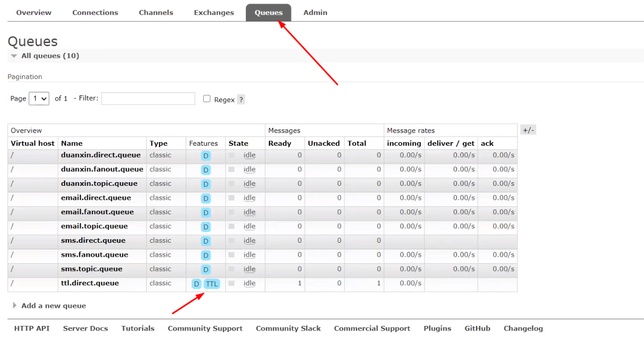Click the D badge of sms.fanout.queue
Screen dimensions: 644x349
pos(206,256)
